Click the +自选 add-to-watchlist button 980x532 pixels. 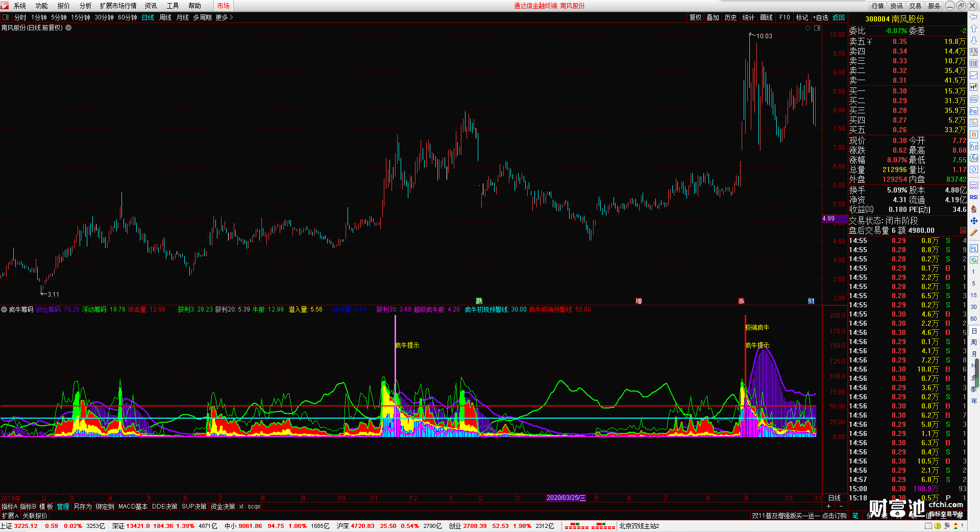point(820,17)
